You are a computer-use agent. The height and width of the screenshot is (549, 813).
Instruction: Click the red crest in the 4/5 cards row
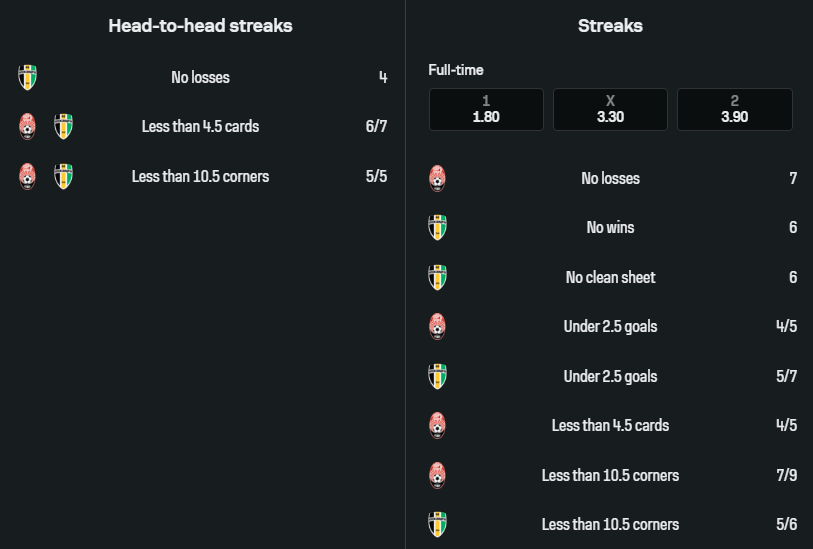click(x=437, y=425)
